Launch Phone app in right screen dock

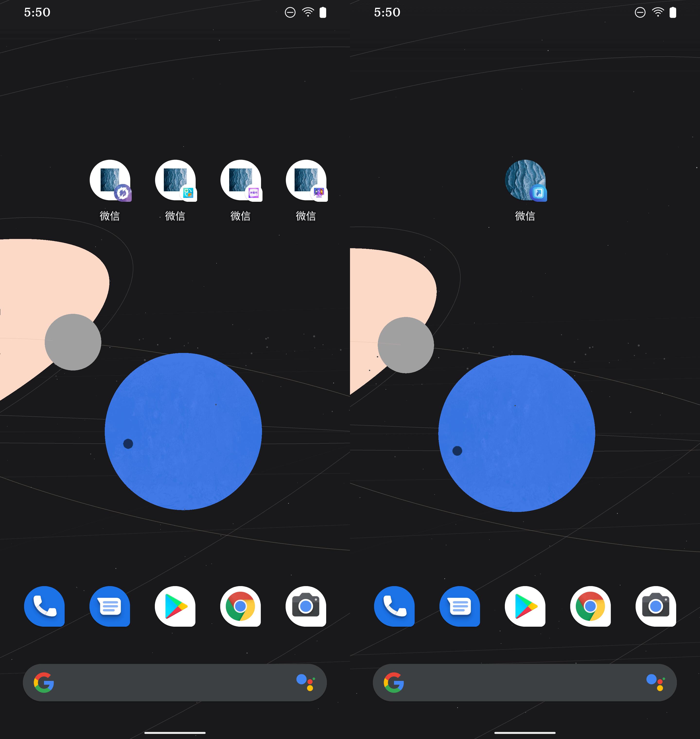[394, 606]
